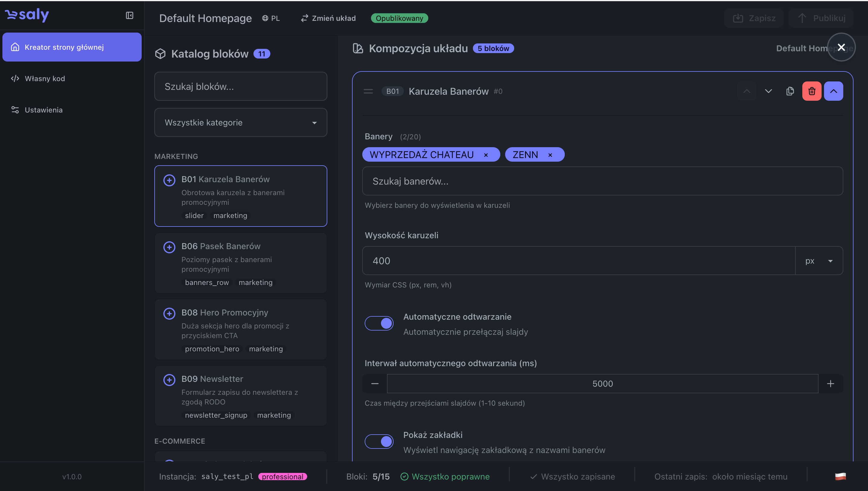The width and height of the screenshot is (868, 491).
Task: Click the B01 code badge in block header
Action: [392, 91]
